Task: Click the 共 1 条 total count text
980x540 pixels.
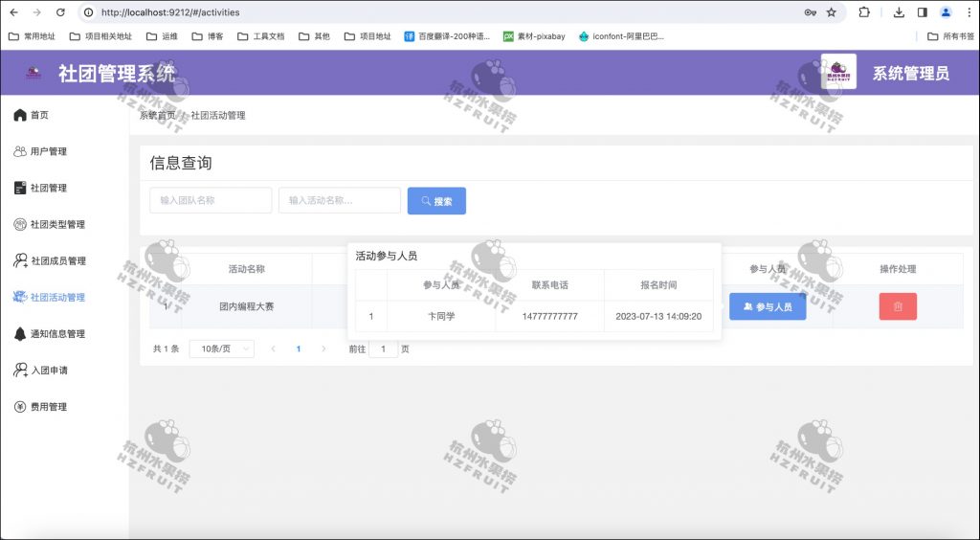Action: point(166,349)
